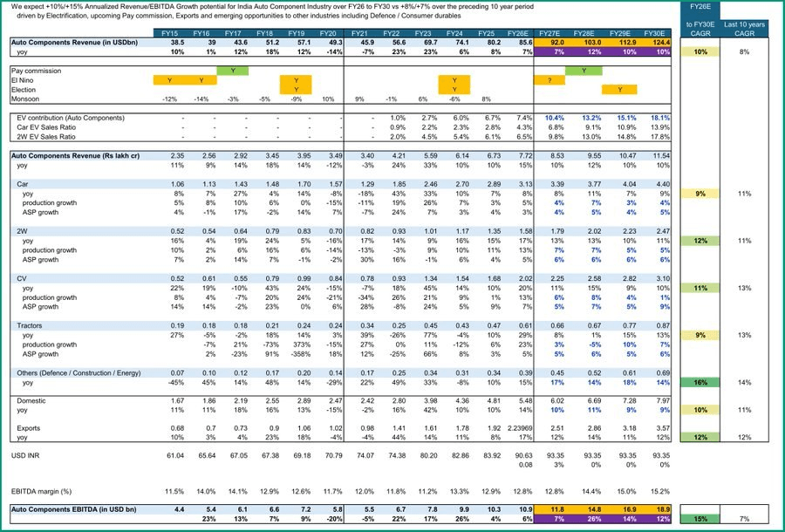Select the FY30E revenue cell 124.4

(654, 43)
